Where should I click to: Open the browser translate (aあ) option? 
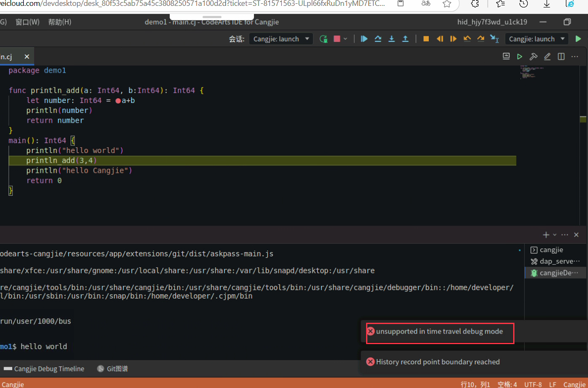point(426,4)
